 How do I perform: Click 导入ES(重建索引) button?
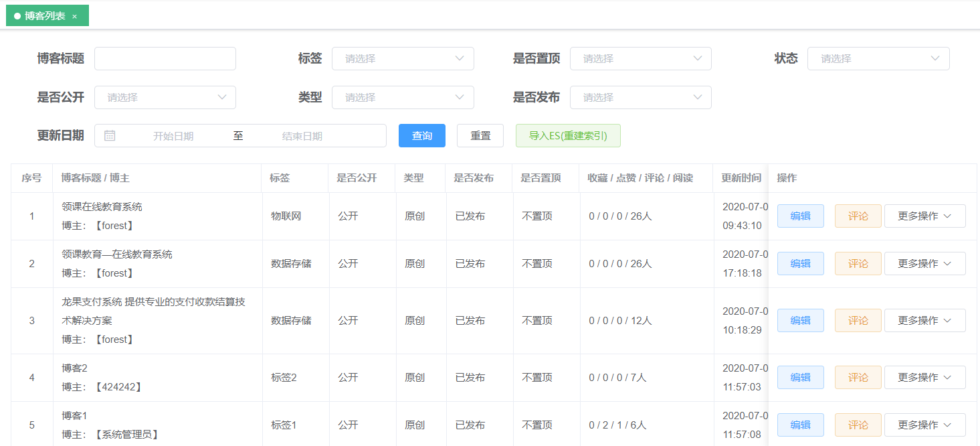click(568, 136)
